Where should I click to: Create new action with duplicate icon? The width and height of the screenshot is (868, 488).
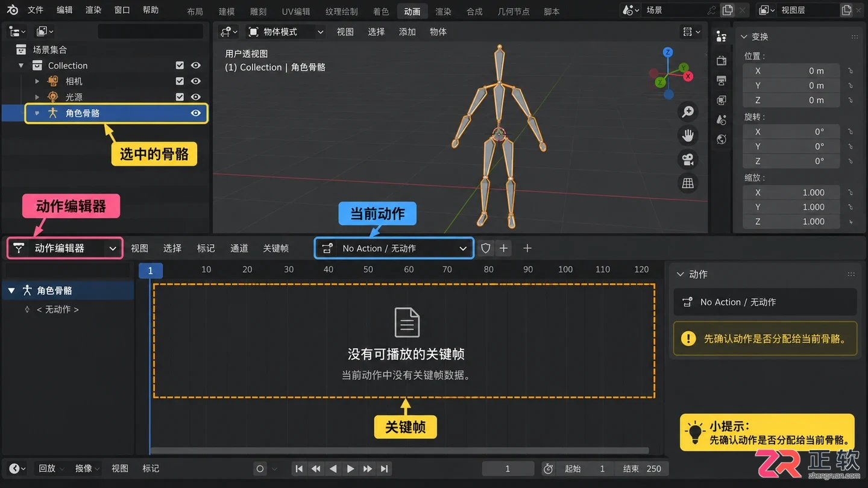pos(504,248)
